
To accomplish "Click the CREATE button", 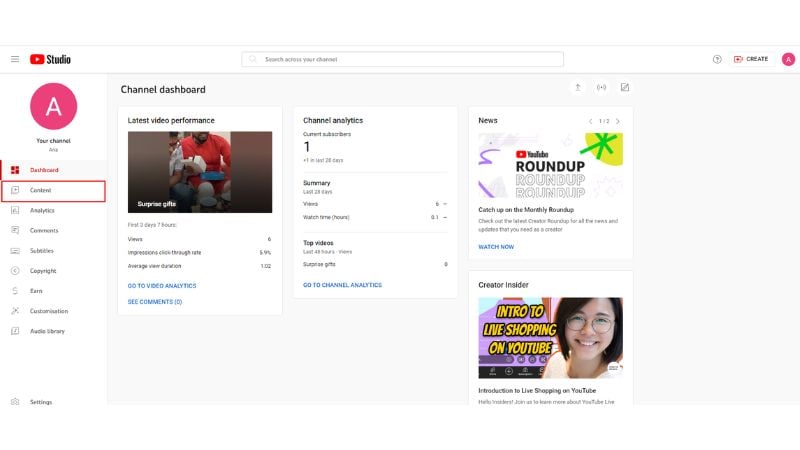I will click(x=751, y=59).
